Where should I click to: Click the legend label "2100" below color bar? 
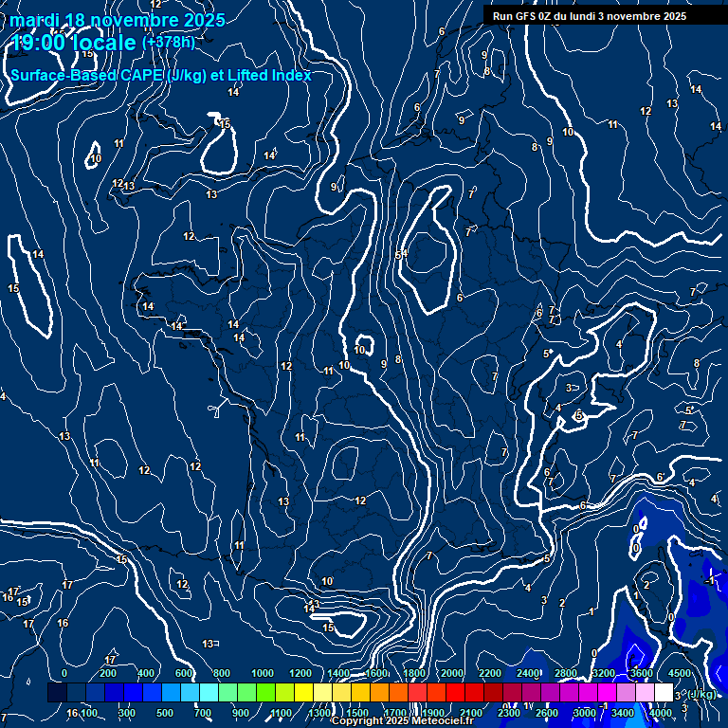tap(471, 713)
